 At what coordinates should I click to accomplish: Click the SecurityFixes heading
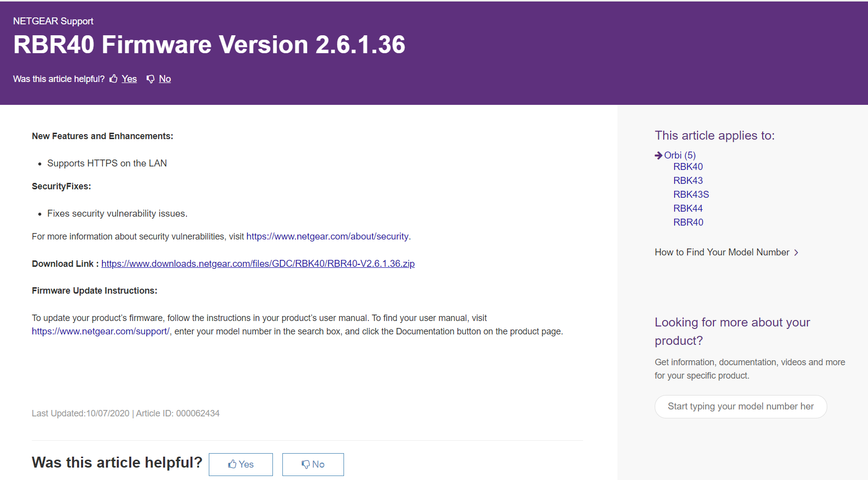tap(61, 186)
